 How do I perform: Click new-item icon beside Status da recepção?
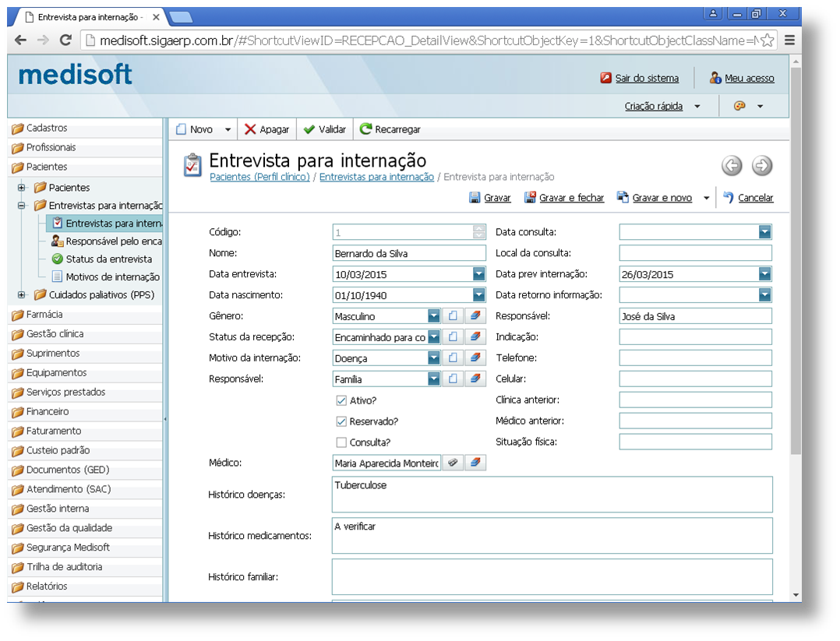(453, 336)
